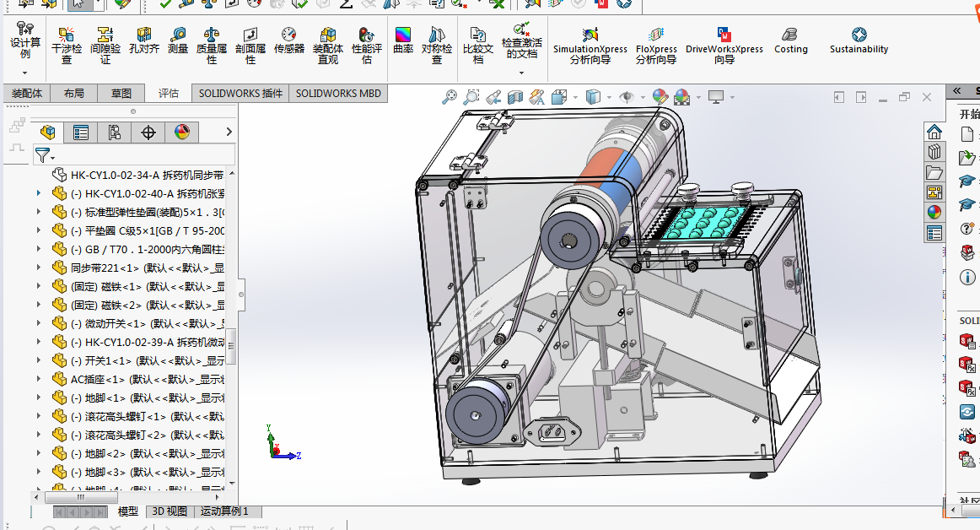Run 干涉检查 interference detection
This screenshot has height=530, width=980.
(x=67, y=45)
